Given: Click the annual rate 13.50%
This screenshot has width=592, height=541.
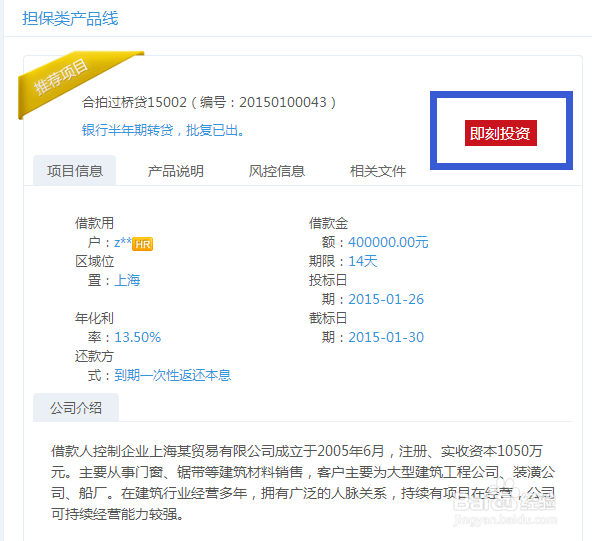Looking at the screenshot, I should [x=138, y=337].
